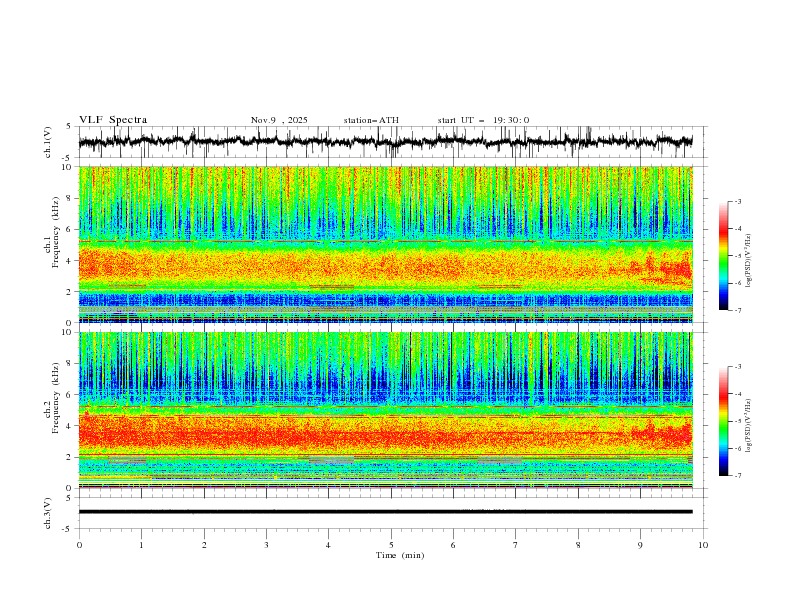Click the ch.2 spectrogram colorbar
Screen dimensions: 792x612
[723, 421]
